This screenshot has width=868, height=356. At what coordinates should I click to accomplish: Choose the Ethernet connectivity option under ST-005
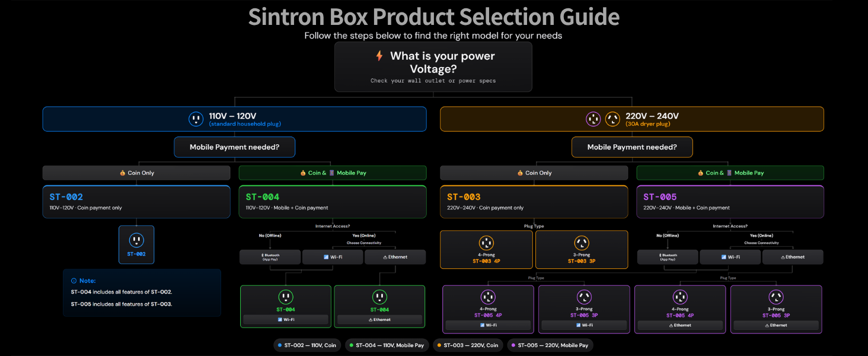[793, 257]
